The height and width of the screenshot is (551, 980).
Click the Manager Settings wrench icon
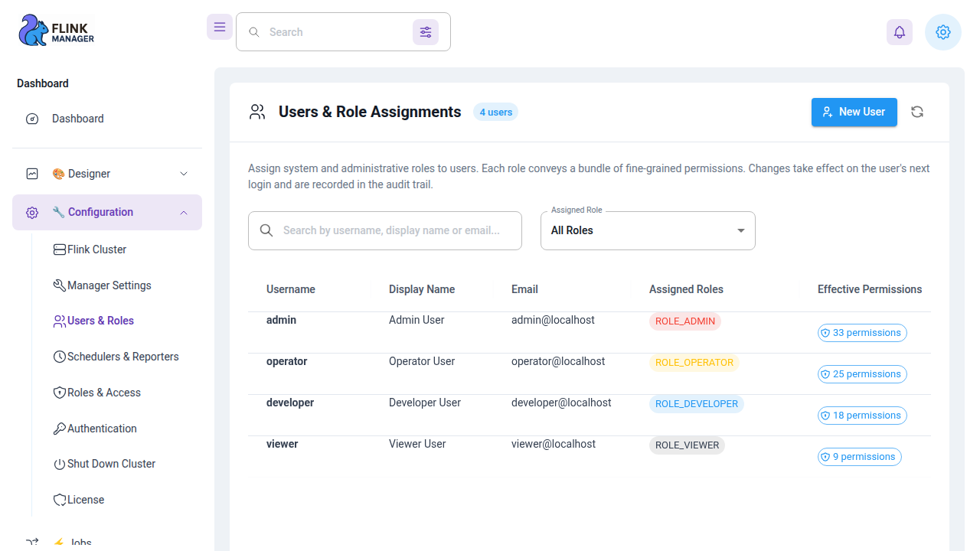[59, 285]
